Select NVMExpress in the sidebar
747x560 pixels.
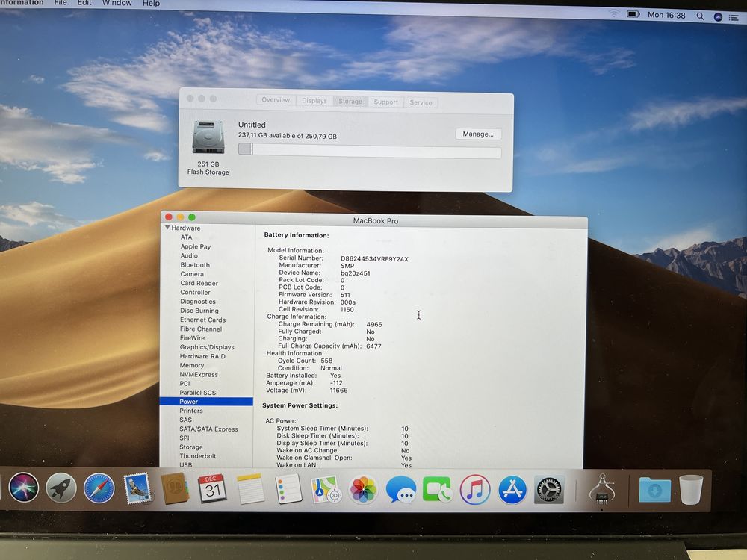click(199, 374)
